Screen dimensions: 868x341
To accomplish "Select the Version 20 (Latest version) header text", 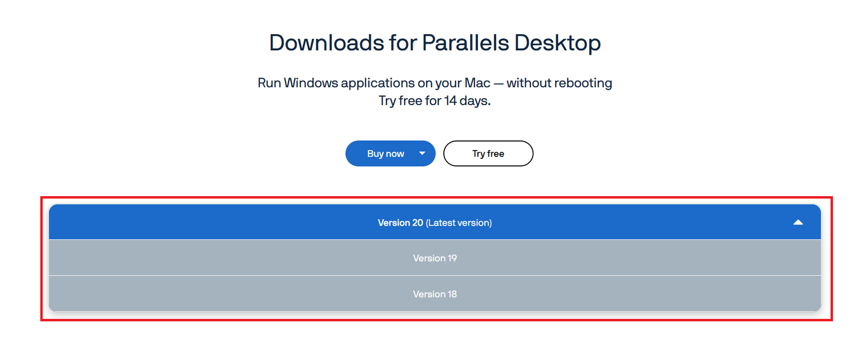I will pos(435,223).
